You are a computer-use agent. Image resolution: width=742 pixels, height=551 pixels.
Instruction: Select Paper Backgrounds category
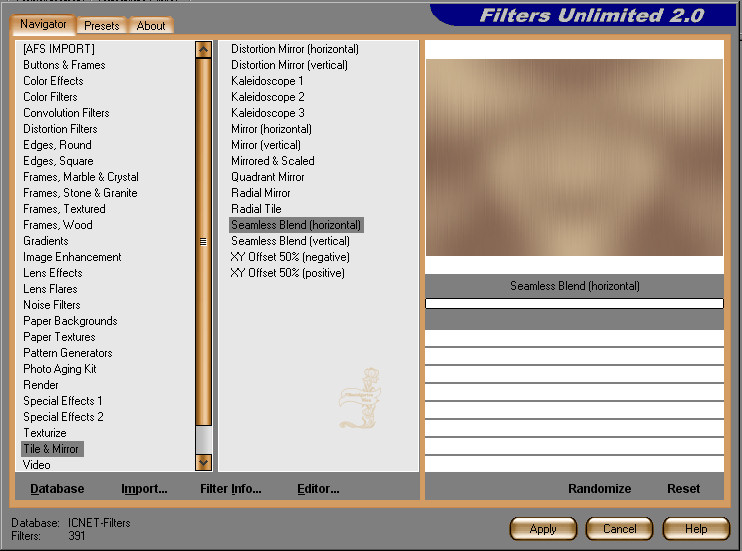71,321
